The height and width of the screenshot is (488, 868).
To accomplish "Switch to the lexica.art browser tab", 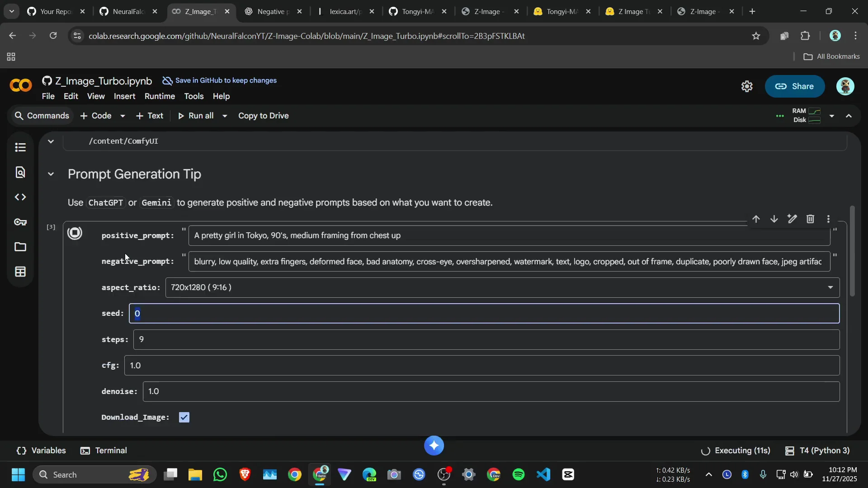I will 344,12.
